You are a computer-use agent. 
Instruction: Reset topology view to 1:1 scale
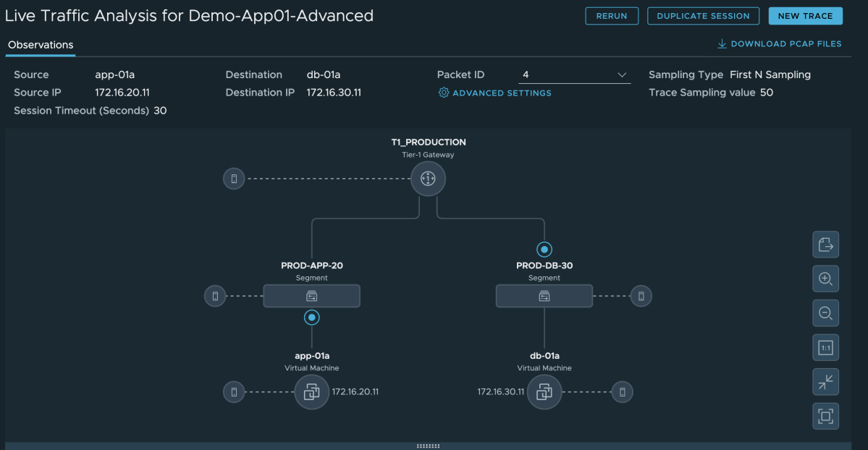[825, 347]
